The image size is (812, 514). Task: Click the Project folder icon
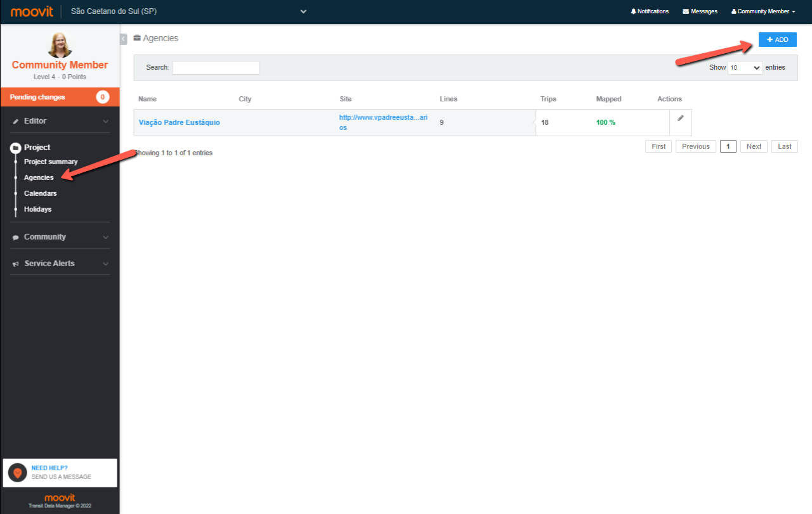pos(16,148)
